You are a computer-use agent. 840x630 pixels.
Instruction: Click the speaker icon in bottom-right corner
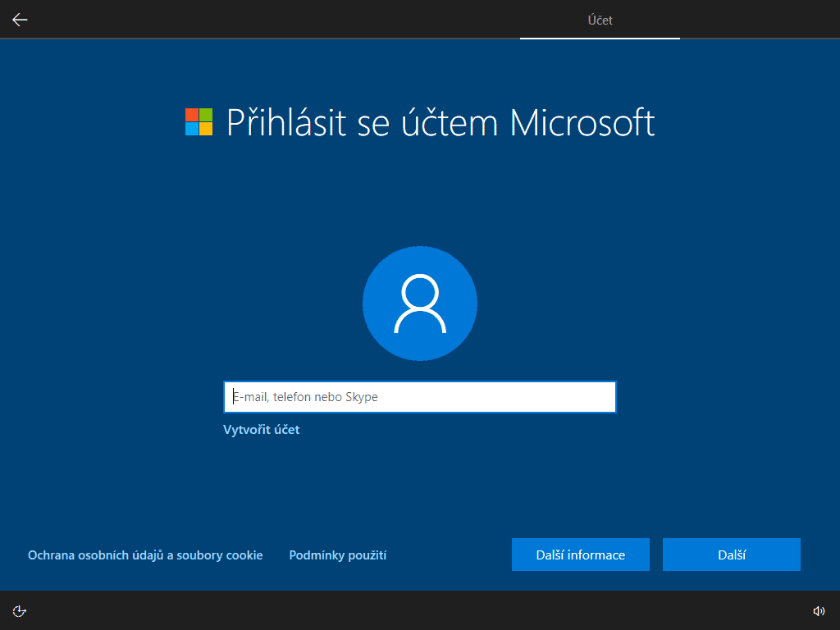tap(819, 610)
